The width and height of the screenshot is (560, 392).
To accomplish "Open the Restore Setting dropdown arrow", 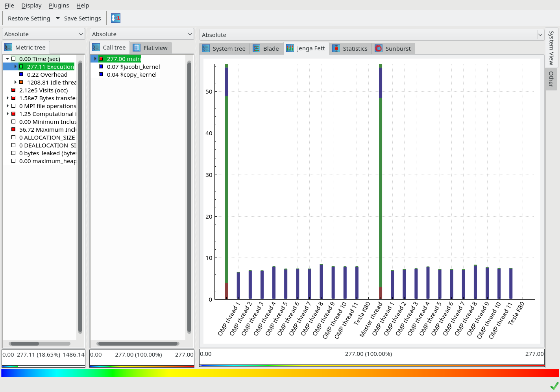I will tap(58, 18).
